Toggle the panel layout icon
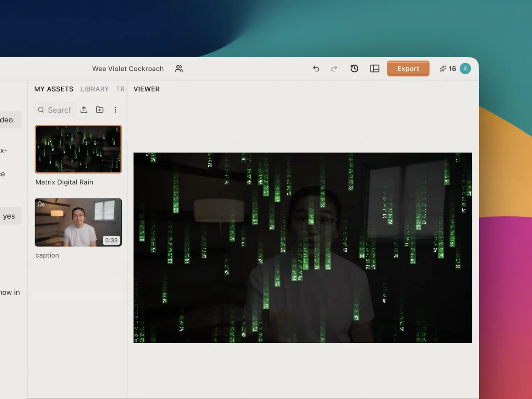The height and width of the screenshot is (399, 532). click(x=375, y=68)
